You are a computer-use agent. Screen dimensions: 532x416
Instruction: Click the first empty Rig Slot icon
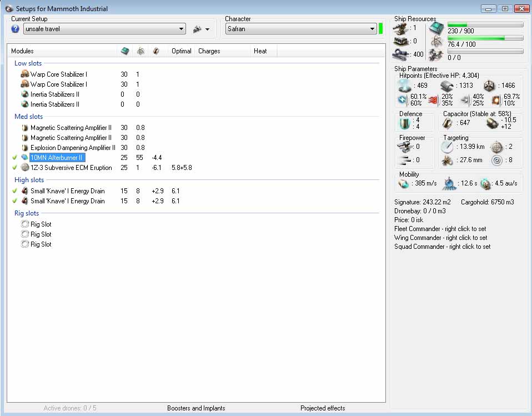[x=24, y=224]
